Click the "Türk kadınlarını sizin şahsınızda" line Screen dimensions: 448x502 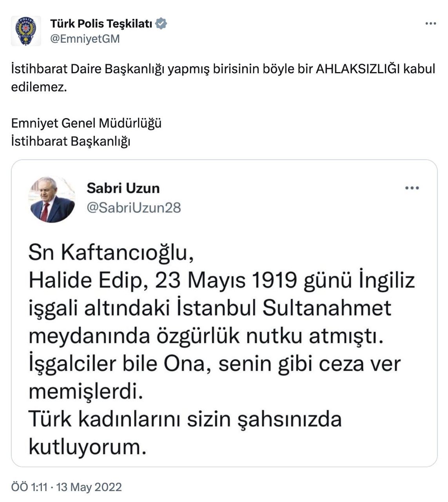[x=185, y=419]
